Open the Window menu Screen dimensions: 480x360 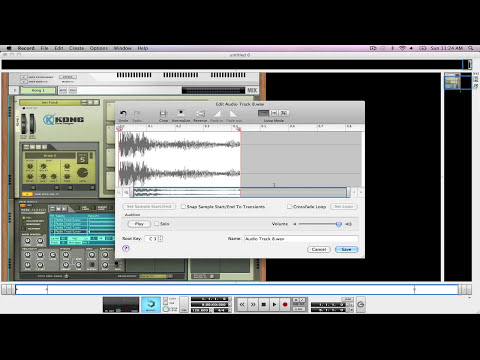[x=123, y=48]
